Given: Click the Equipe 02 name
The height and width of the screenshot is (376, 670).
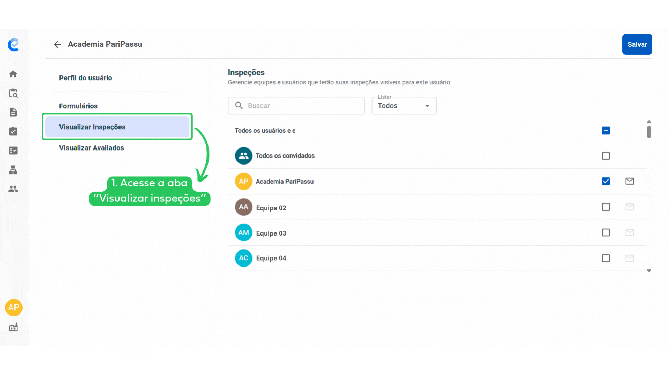Looking at the screenshot, I should coord(271,208).
